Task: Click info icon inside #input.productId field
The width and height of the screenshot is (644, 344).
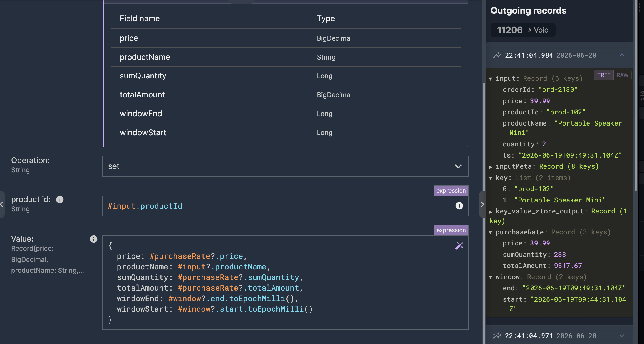Action: (459, 206)
